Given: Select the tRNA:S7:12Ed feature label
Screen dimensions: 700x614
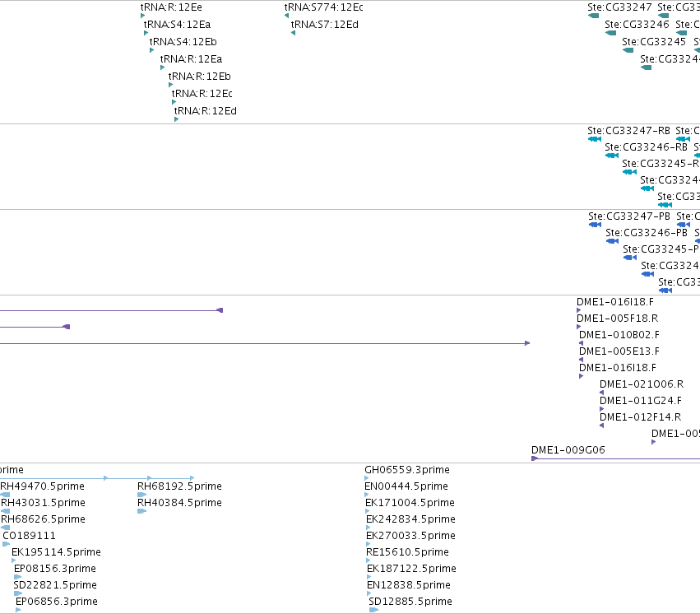Looking at the screenshot, I should pos(325,25).
